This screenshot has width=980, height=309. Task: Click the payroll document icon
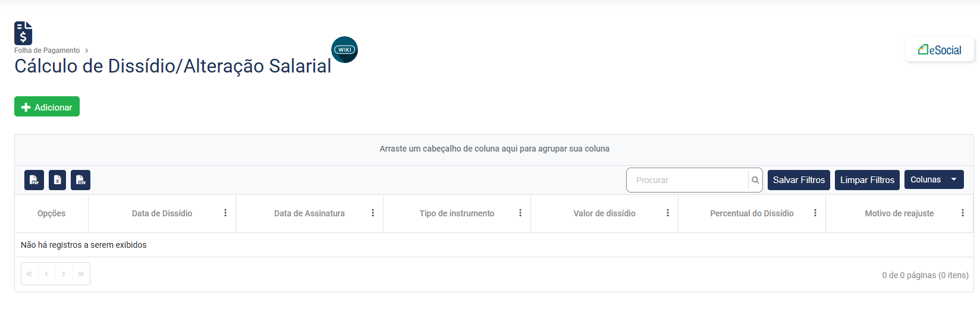pyautogui.click(x=23, y=33)
